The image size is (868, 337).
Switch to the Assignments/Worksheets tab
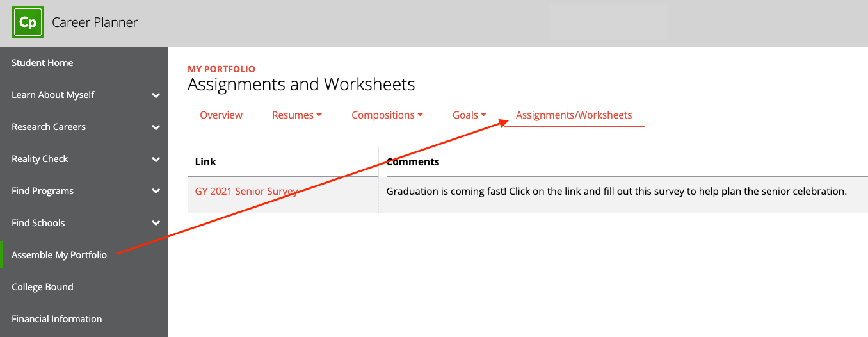[574, 115]
